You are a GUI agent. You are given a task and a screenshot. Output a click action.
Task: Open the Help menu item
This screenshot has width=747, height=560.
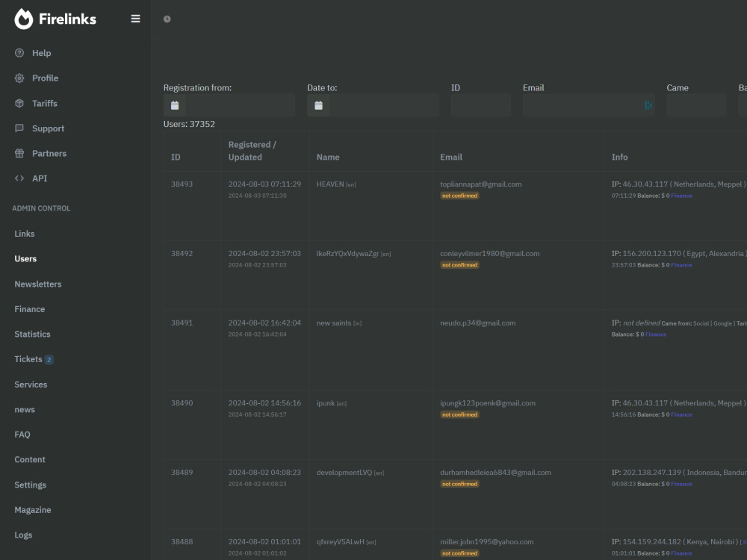[41, 53]
